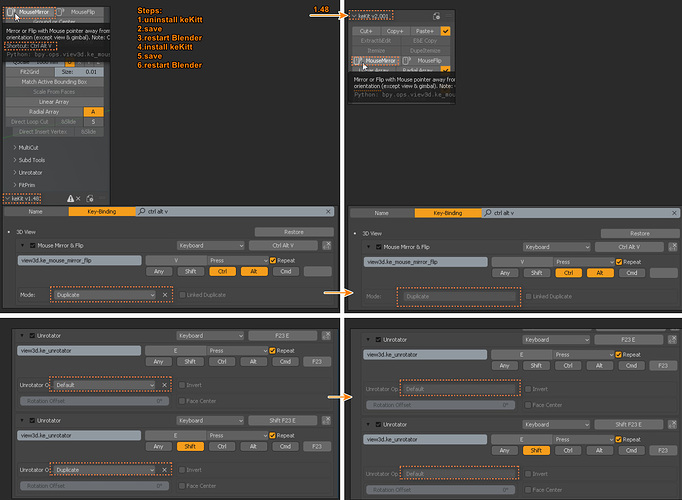Click the Linear Array button in keKit v1.48
Viewport: 682px width, 500px height.
[54, 102]
